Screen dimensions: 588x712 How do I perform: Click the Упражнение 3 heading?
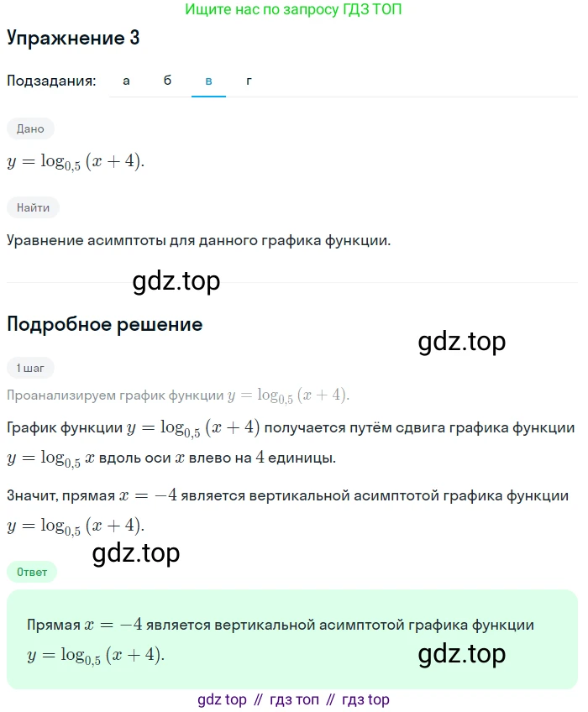pos(73,38)
